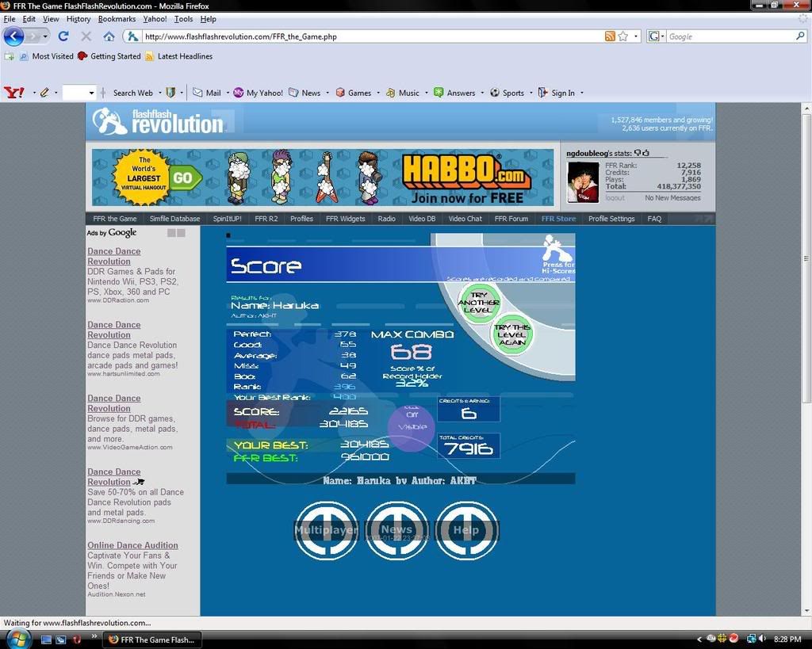
Task: Click the Try Another Level button
Action: 479,303
